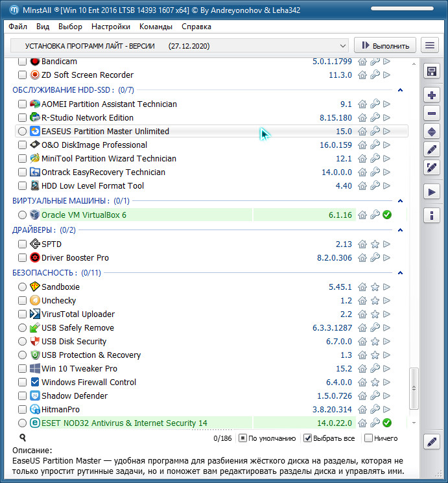Open the Выбор menu

pyautogui.click(x=70, y=27)
